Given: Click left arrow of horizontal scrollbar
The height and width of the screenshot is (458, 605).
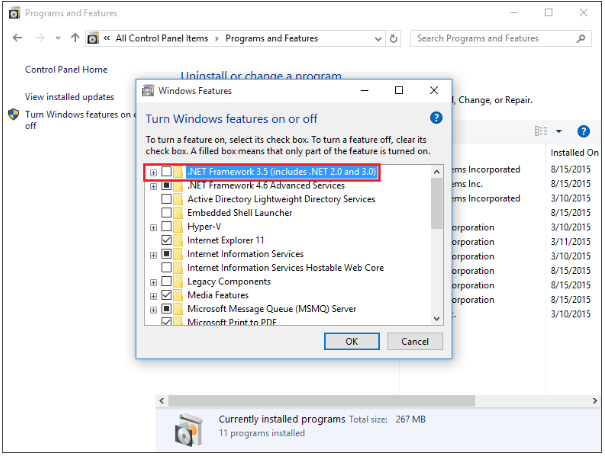Looking at the screenshot, I should point(162,401).
